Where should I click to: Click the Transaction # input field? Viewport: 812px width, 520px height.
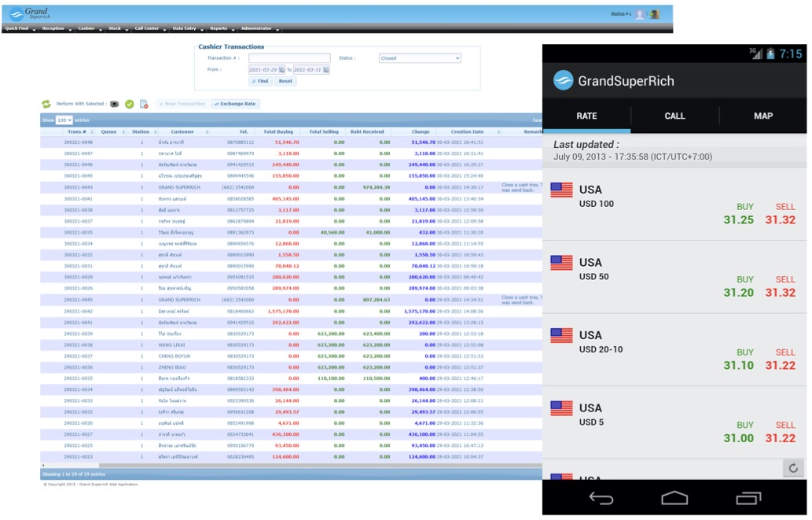click(x=289, y=58)
